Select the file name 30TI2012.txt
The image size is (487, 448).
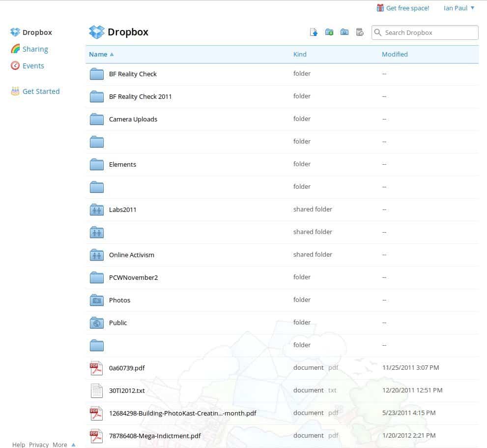[x=127, y=391]
